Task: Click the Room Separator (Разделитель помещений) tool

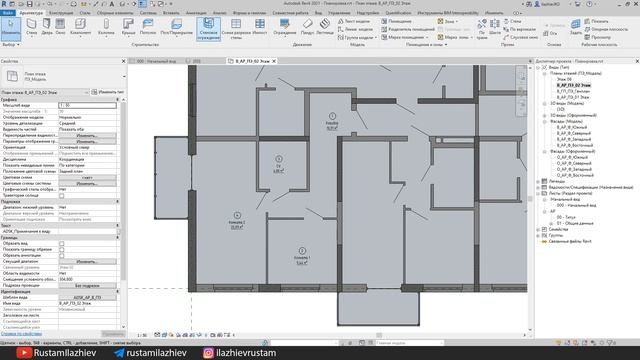Action: point(408,29)
